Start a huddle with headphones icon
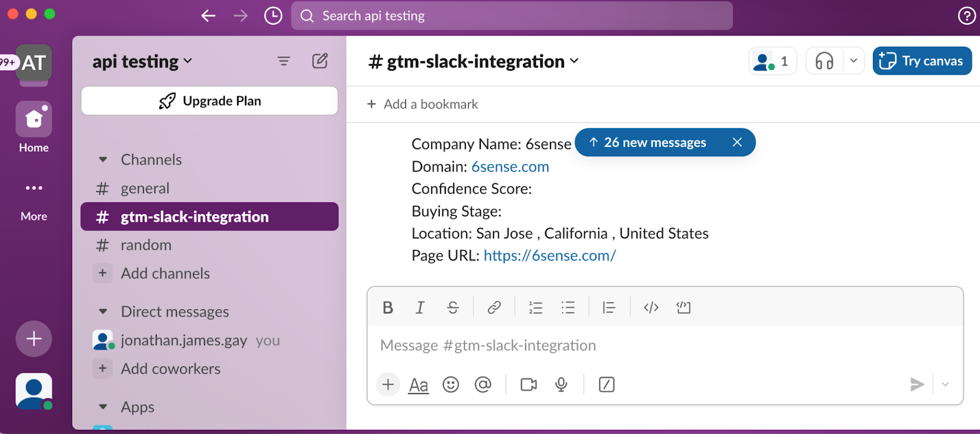The height and width of the screenshot is (434, 980). click(x=824, y=61)
